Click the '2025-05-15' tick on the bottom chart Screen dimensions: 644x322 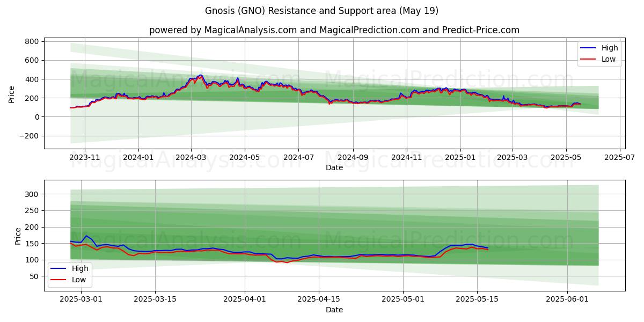(x=478, y=300)
